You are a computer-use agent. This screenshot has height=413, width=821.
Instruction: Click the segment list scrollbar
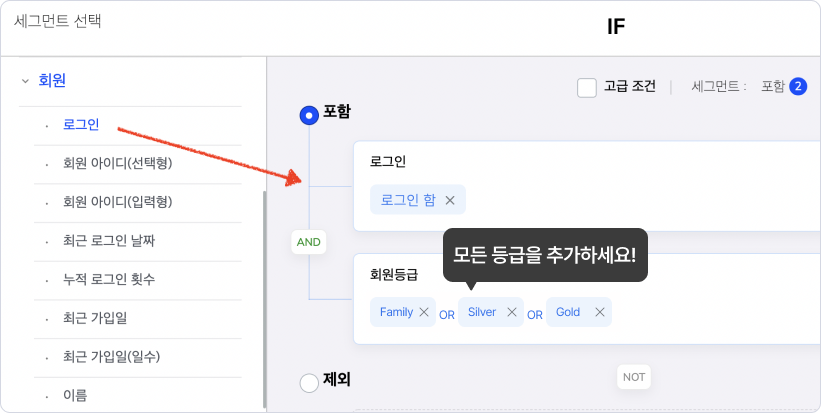pyautogui.click(x=264, y=299)
